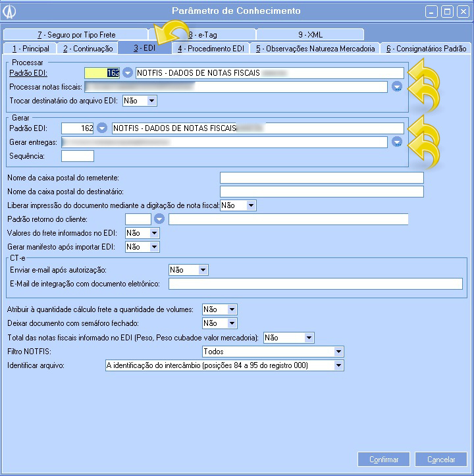The height and width of the screenshot is (476, 474).
Task: Close the Parâmetro de Conhecimento window
Action: pos(463,12)
